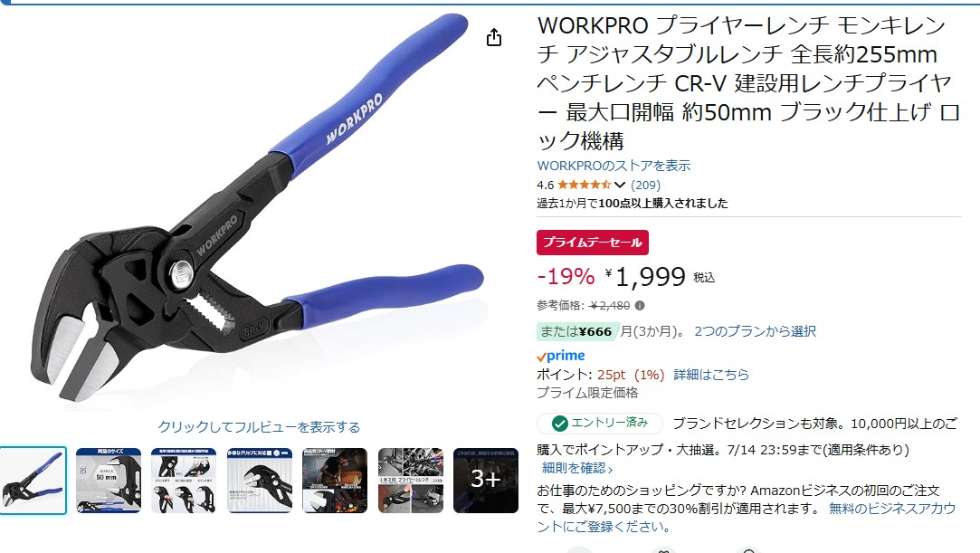This screenshot has height=553, width=980.
Task: Select the first pliers thumbnail image
Action: pos(33,481)
